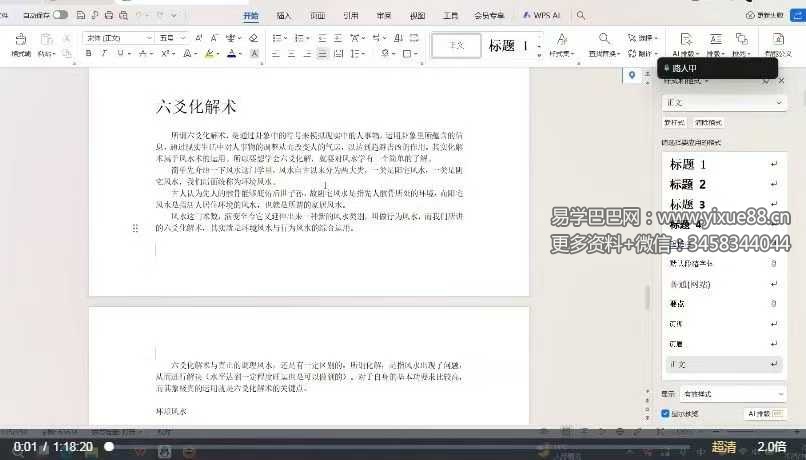The width and height of the screenshot is (806, 460).
Task: Toggle align right paragraph alignment
Action: click(x=307, y=53)
